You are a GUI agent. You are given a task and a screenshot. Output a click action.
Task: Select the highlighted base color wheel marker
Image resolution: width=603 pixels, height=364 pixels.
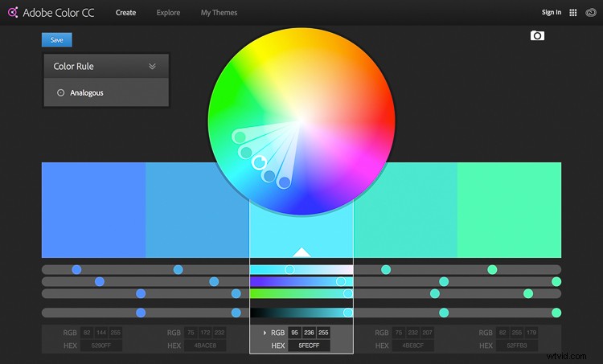pos(259,163)
